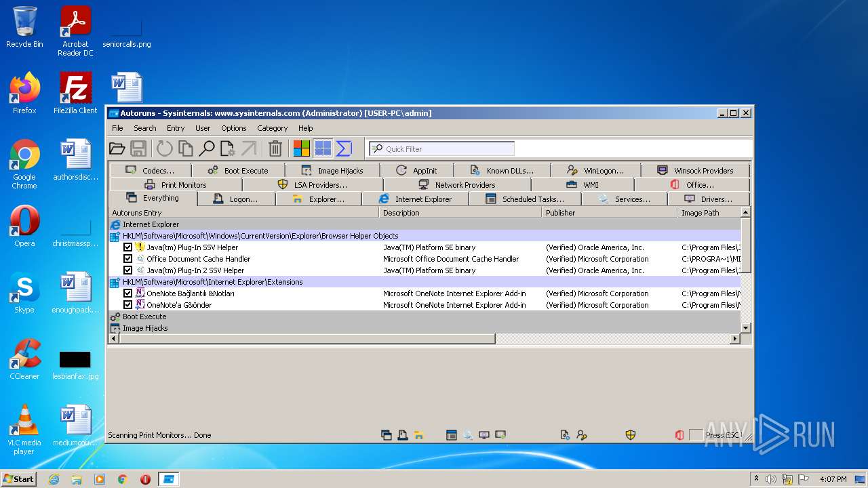Open the Help menu
868x488 pixels.
[x=306, y=128]
